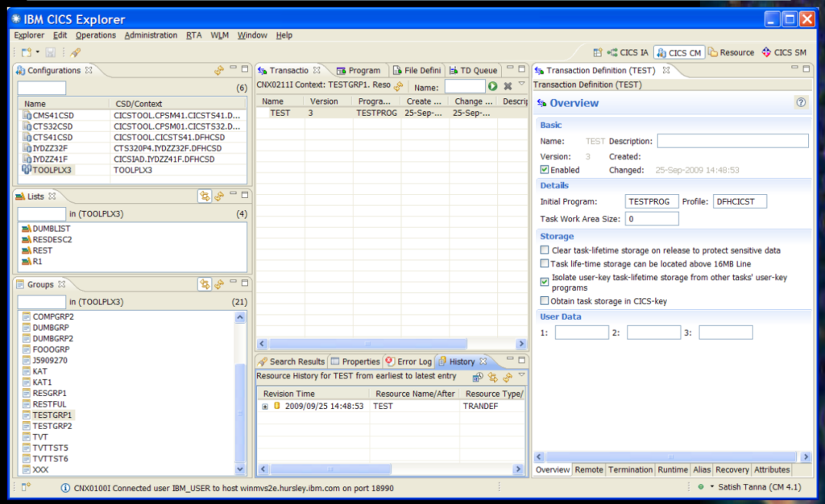Close the Transaction Definition (TEST) editor tab
The height and width of the screenshot is (504, 825).
tap(666, 70)
